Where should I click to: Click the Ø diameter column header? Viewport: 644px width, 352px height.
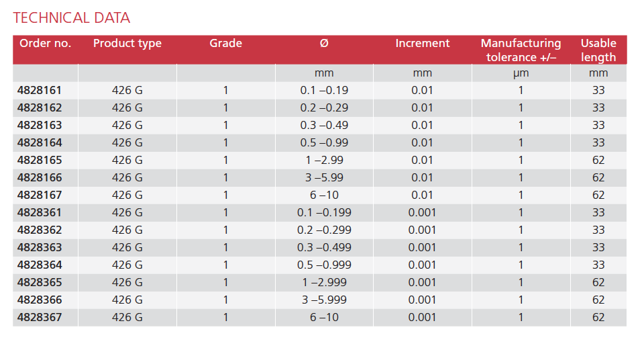click(324, 44)
